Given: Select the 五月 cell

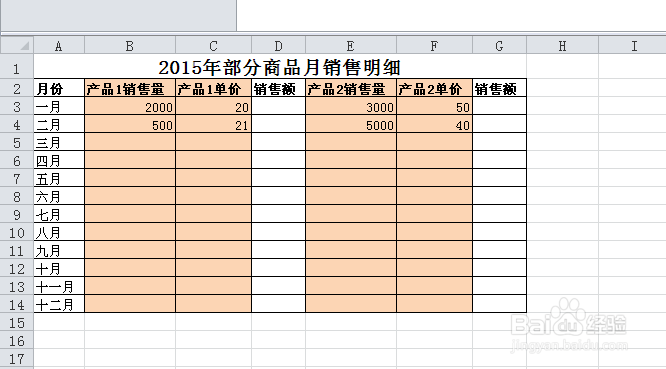Looking at the screenshot, I should point(59,178).
